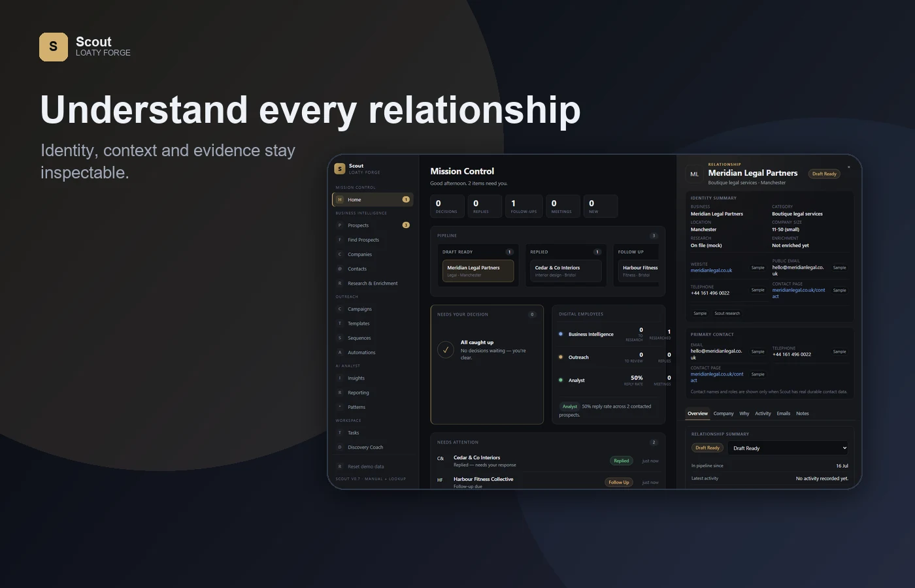Open Find Prospects via its F icon
The width and height of the screenshot is (915, 588).
340,240
